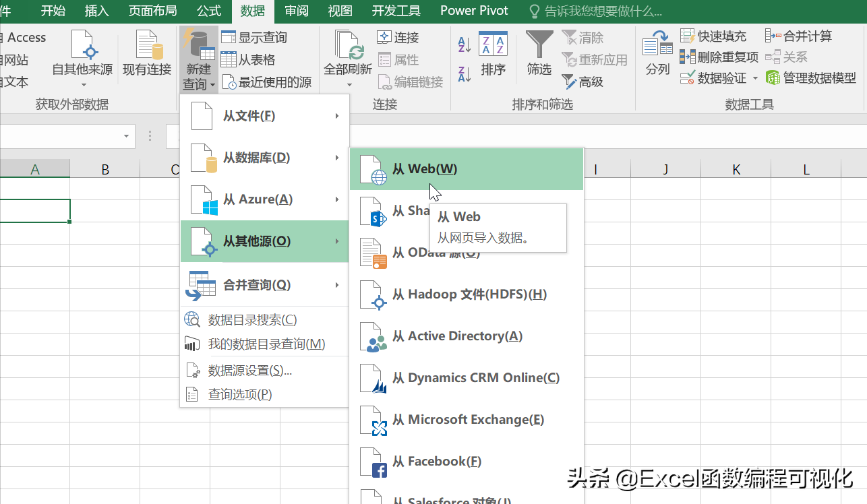Click 连接 in the connections group
This screenshot has width=867, height=504.
(398, 38)
